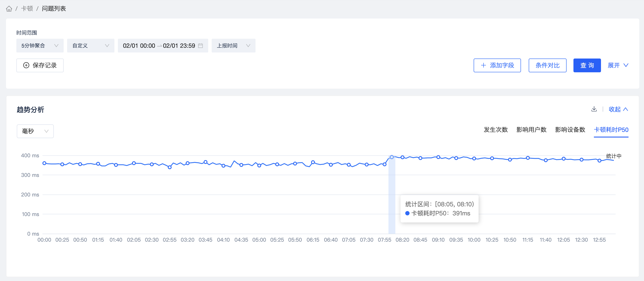The height and width of the screenshot is (281, 644).
Task: Click the date range input 02/01 00:00
Action: (x=139, y=45)
